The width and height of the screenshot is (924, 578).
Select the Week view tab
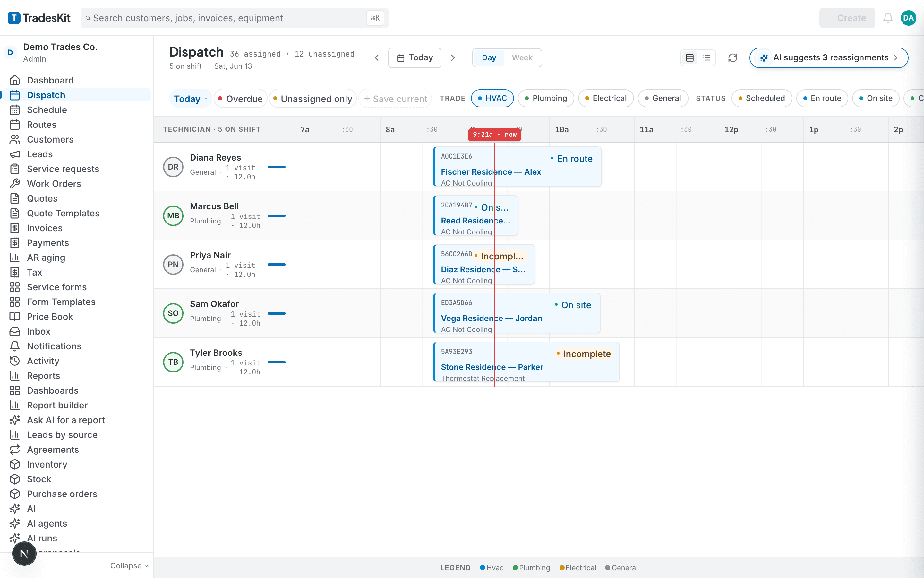pos(522,58)
